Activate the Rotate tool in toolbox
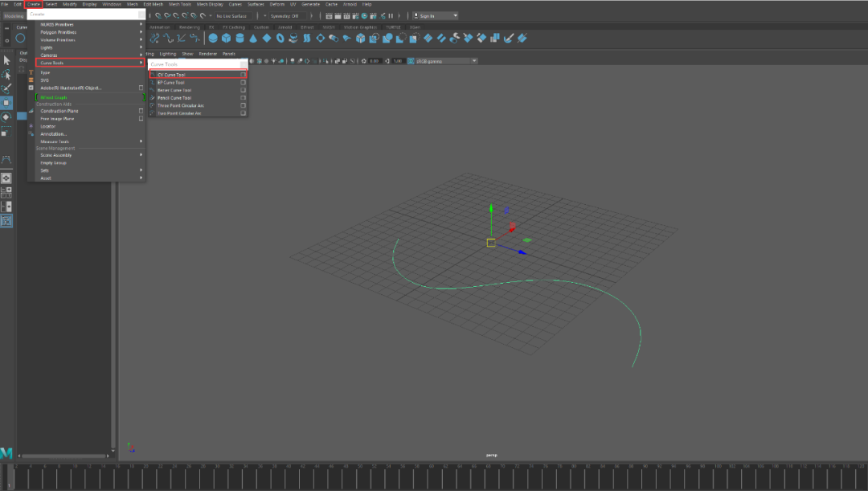 (6, 117)
